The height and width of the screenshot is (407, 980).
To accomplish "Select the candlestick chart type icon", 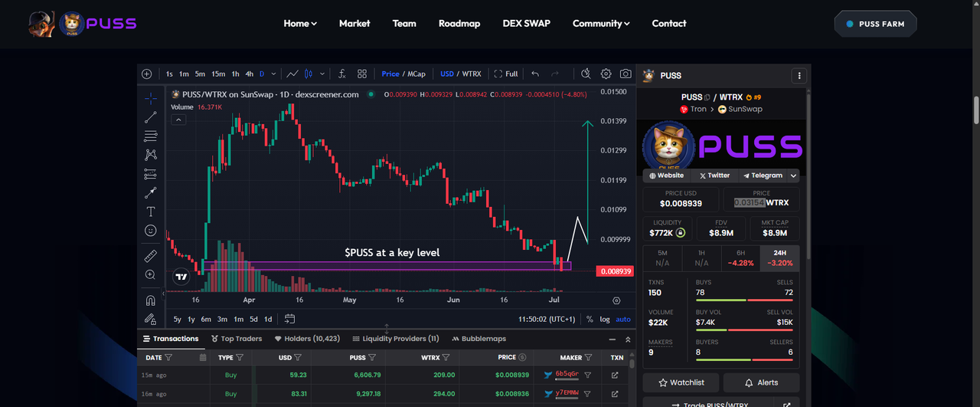I will coord(309,74).
